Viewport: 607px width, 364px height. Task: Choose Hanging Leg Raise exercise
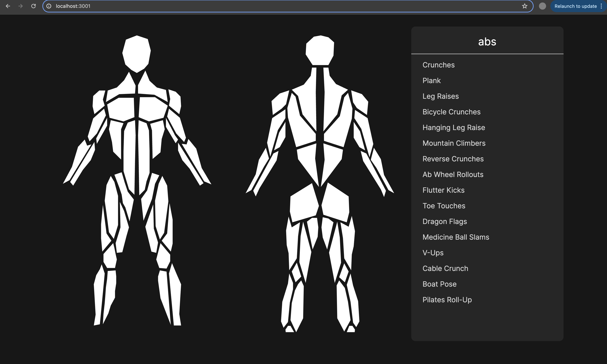coord(453,128)
